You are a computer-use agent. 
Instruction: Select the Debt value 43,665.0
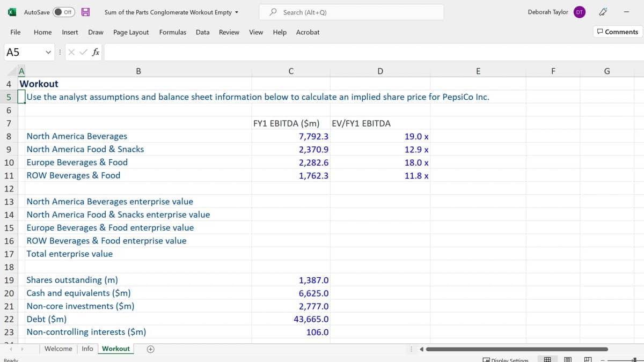tap(290, 319)
